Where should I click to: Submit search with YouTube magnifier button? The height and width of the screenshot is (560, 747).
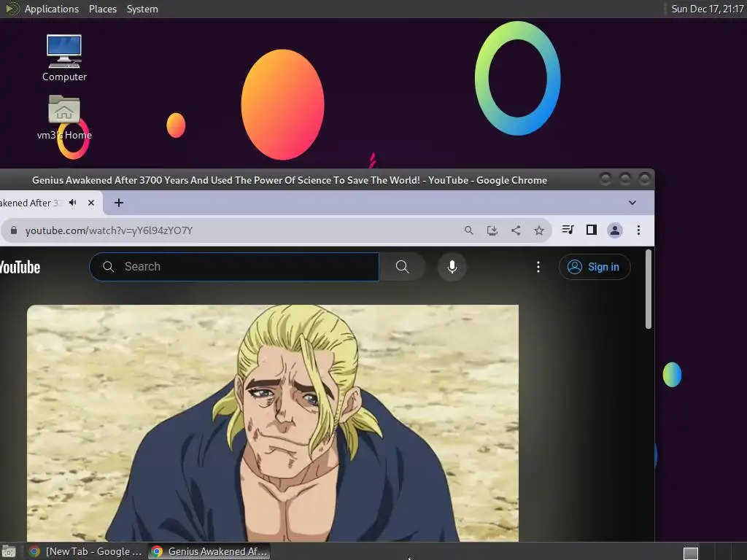pos(403,267)
